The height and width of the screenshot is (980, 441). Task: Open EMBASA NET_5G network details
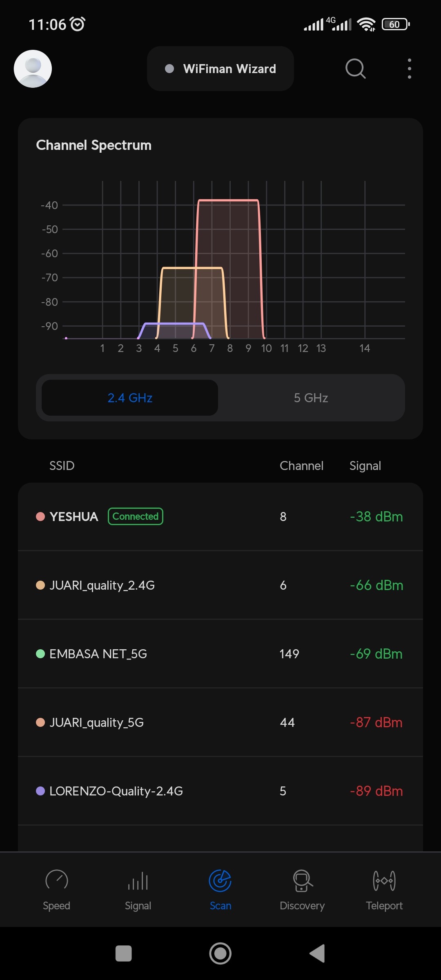click(220, 654)
